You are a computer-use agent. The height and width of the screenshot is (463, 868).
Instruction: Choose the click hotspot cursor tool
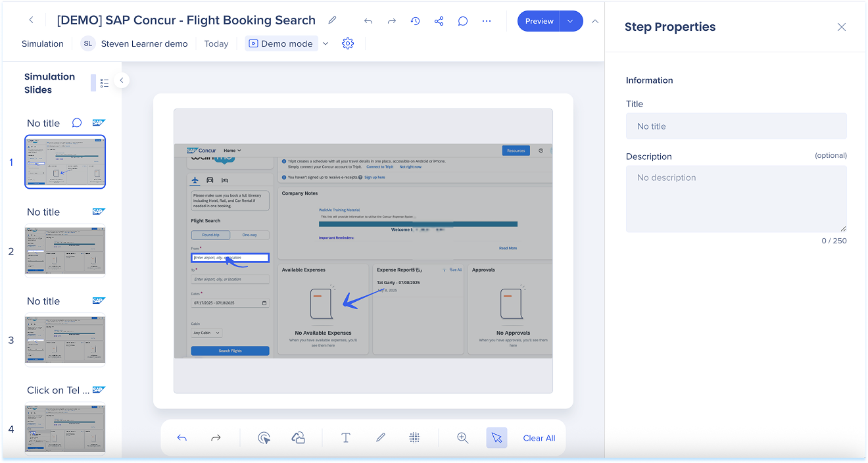(x=264, y=438)
